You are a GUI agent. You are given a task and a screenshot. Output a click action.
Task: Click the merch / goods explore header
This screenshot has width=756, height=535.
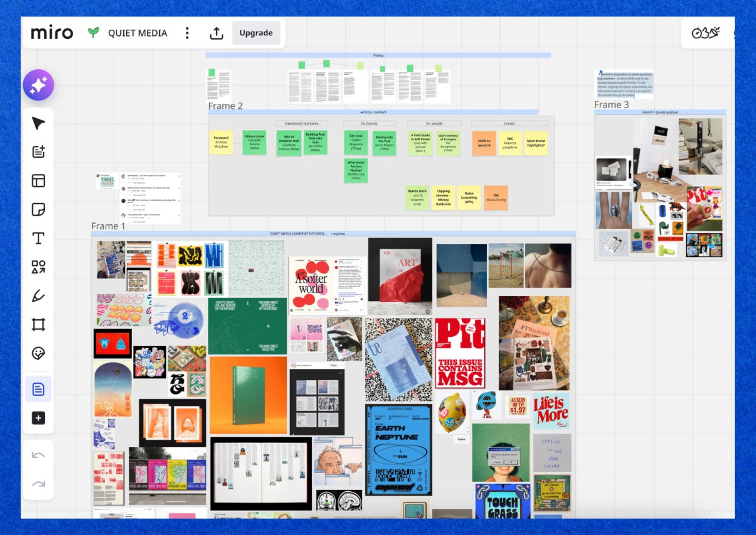[x=660, y=112]
